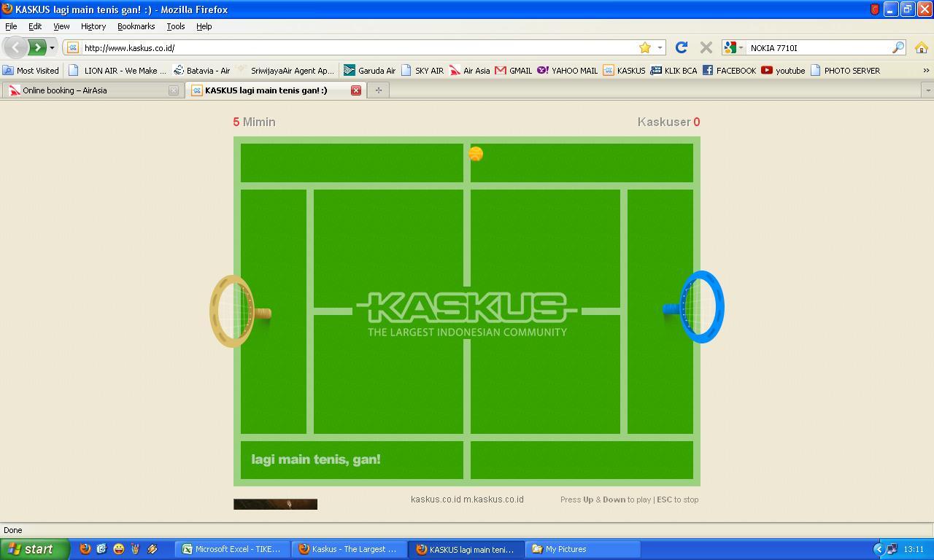The height and width of the screenshot is (560, 934).
Task: Open the Edit menu
Action: (x=35, y=26)
